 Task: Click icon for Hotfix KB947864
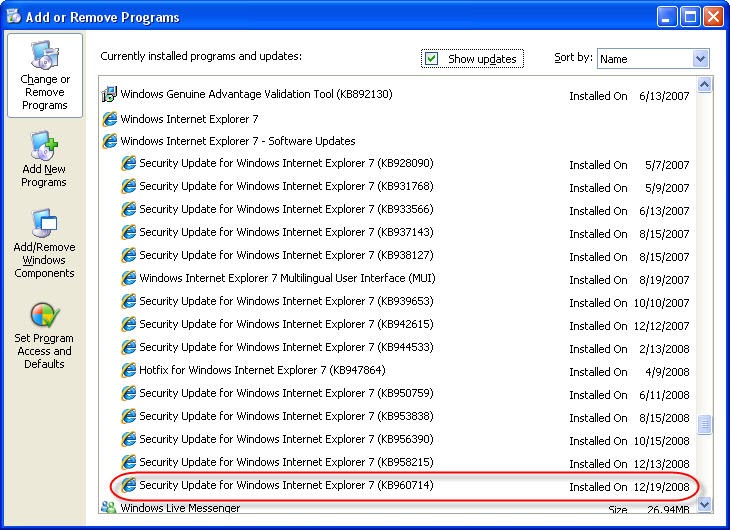pyautogui.click(x=128, y=370)
